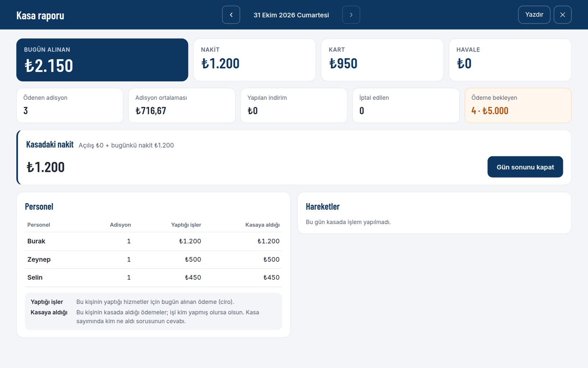Click the Kasadaki nakit ₺1.200 total
This screenshot has height=368, width=588.
point(46,167)
